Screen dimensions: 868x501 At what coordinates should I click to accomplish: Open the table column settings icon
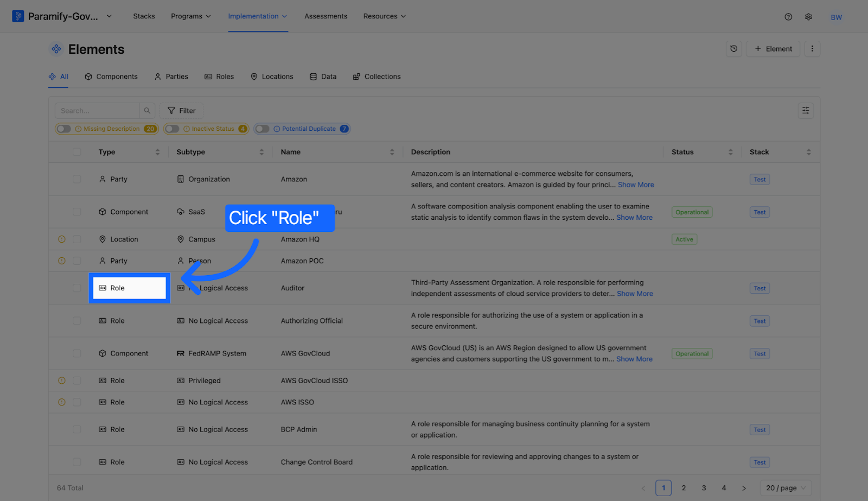806,111
